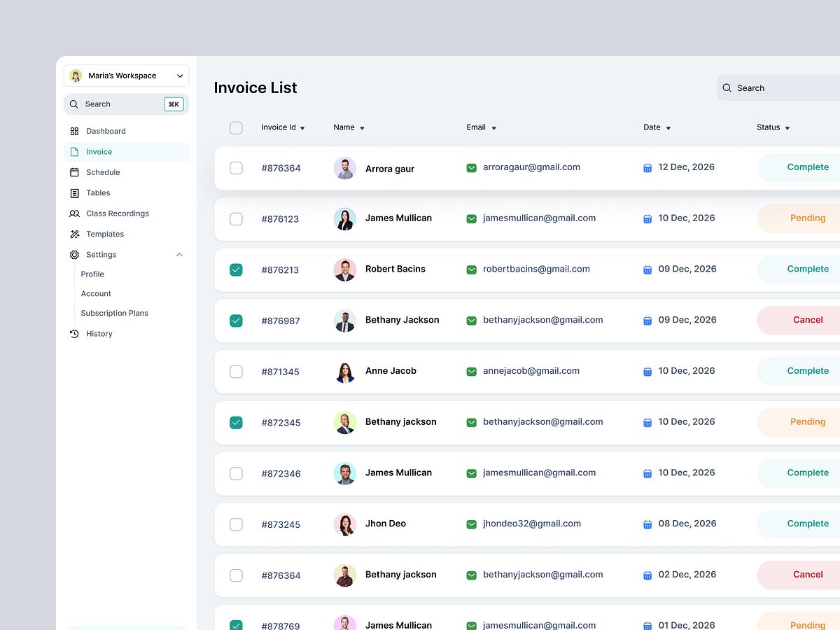Uncheck the box for invoice #876213
The image size is (840, 630).
click(236, 269)
